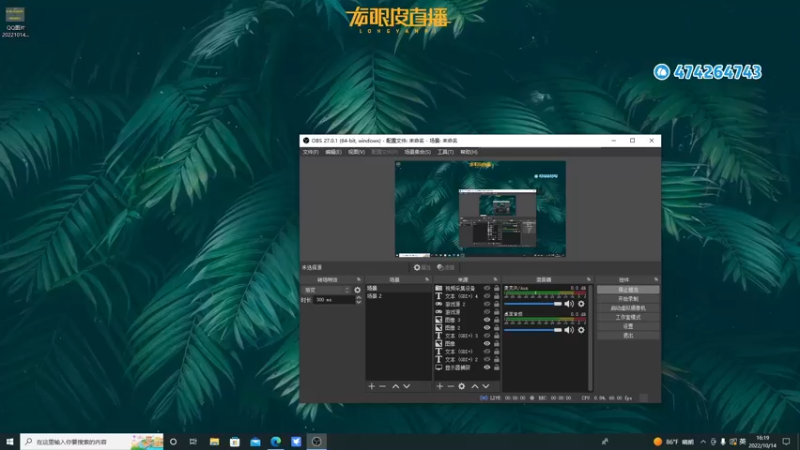This screenshot has height=450, width=800.
Task: Mute the desktop audio with the speaker icon
Action: [x=569, y=330]
